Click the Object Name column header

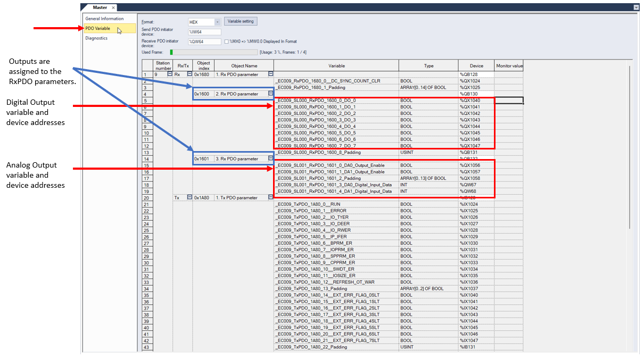click(x=244, y=65)
